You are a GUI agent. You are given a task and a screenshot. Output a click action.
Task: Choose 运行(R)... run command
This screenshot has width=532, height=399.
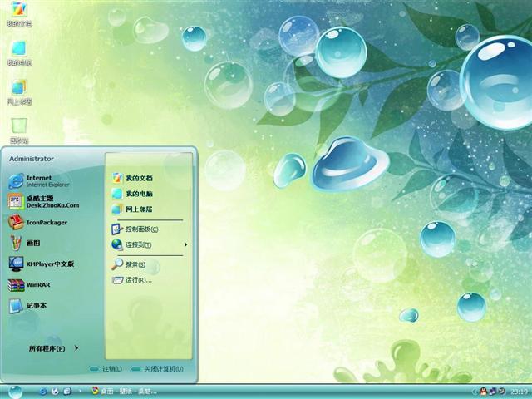(x=131, y=280)
